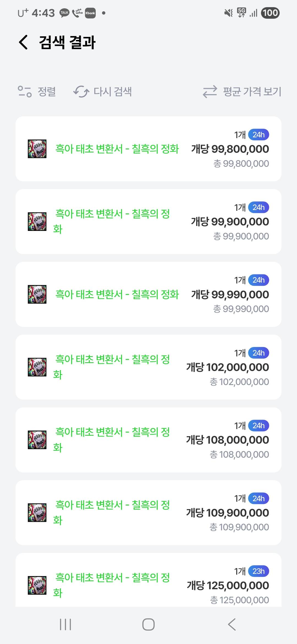Tap the 24h badge on the first listing
The width and height of the screenshot is (297, 644).
coord(258,135)
